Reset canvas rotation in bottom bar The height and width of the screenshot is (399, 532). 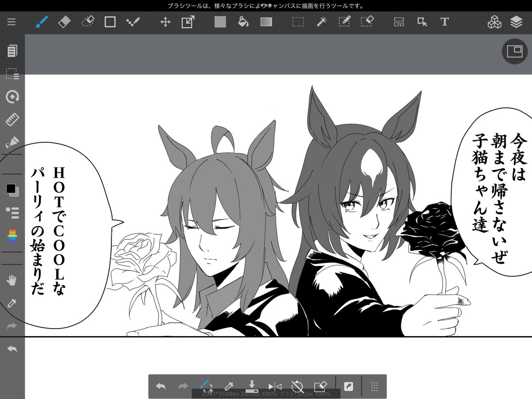pyautogui.click(x=297, y=386)
